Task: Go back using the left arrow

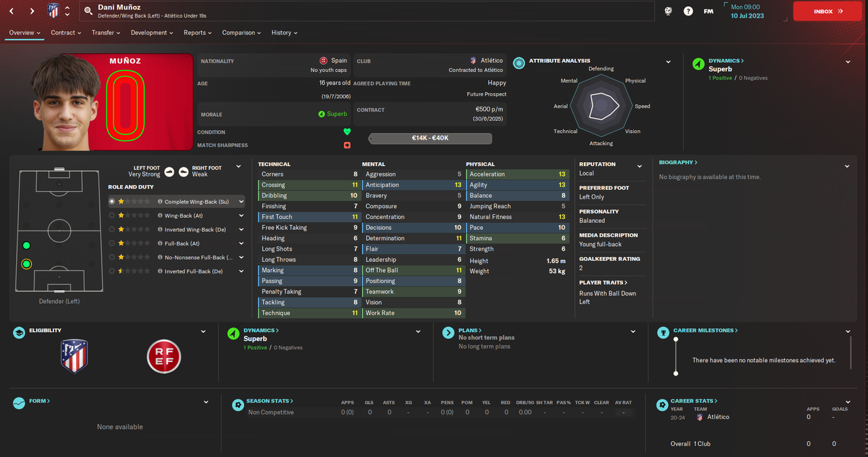Action: pos(12,11)
